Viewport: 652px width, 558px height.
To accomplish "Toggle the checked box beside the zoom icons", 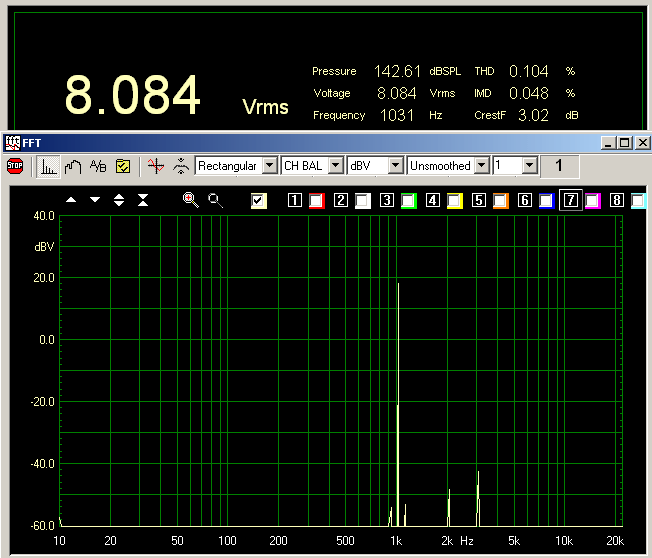I will tap(259, 201).
